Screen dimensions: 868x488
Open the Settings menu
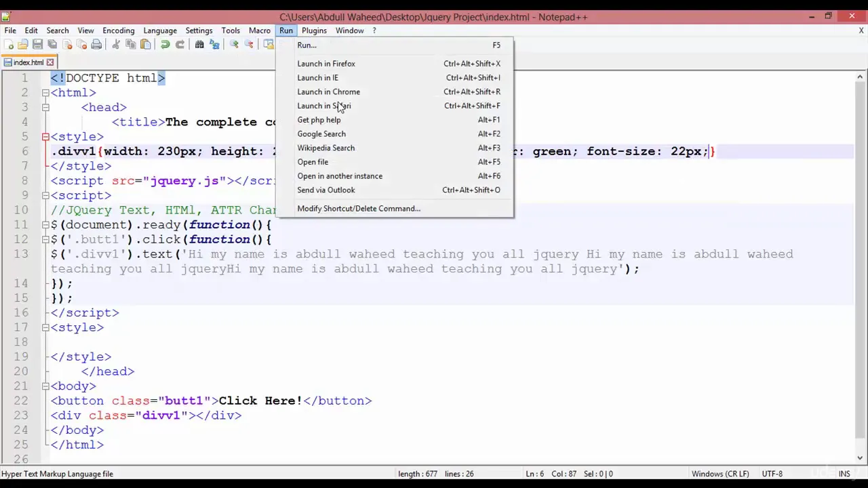pyautogui.click(x=199, y=30)
